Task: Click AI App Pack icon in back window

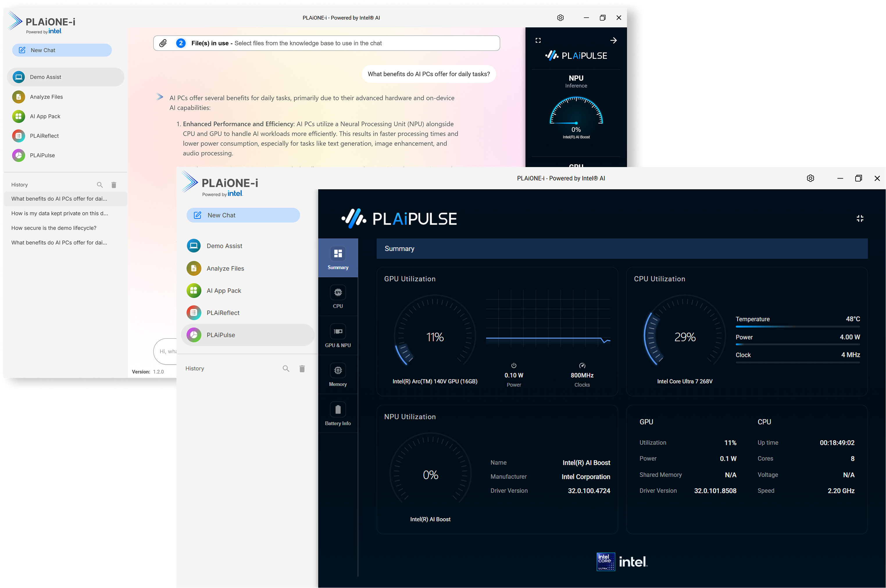Action: tap(18, 116)
